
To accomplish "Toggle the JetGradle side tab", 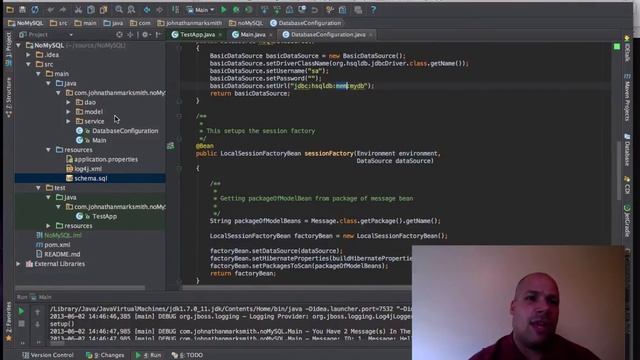I will point(627,221).
